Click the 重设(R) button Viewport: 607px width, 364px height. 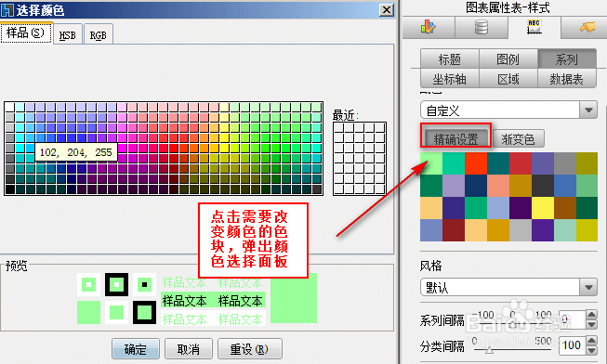tap(250, 349)
